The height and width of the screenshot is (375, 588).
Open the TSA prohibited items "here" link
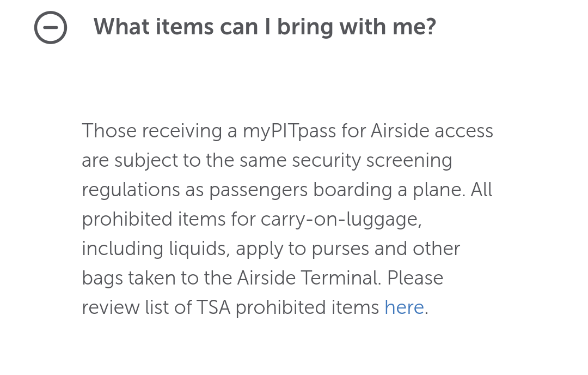tap(404, 307)
